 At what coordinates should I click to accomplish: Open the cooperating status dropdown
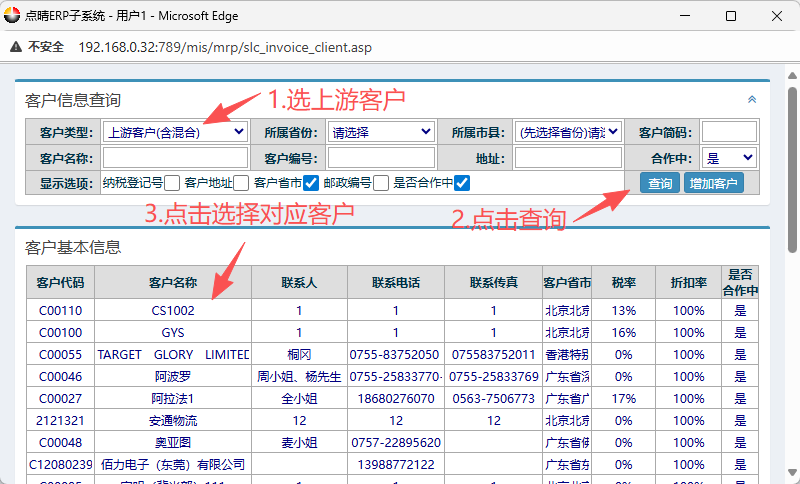tap(729, 158)
